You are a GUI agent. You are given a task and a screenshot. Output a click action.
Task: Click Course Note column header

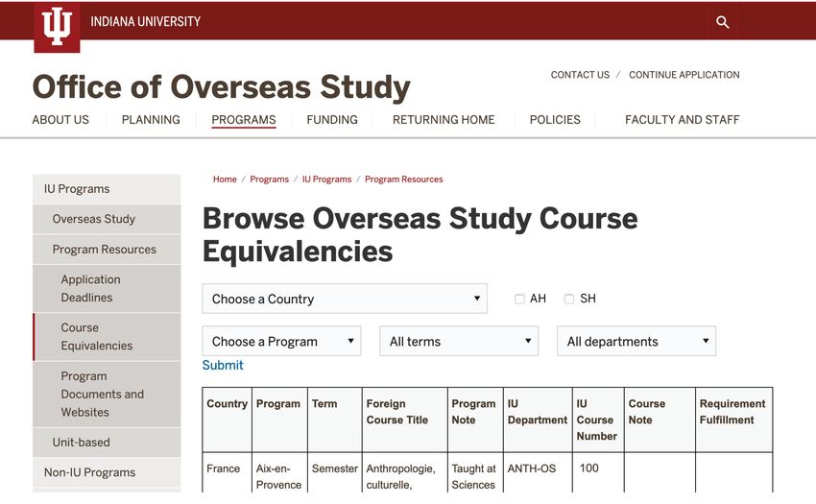[660, 420]
